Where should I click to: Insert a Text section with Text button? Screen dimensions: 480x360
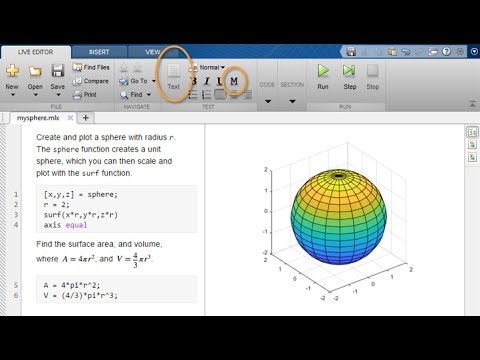pyautogui.click(x=173, y=77)
